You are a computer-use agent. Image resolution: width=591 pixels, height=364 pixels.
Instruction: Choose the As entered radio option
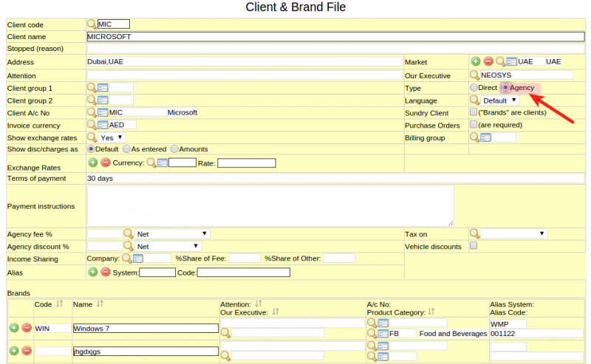[x=126, y=149]
